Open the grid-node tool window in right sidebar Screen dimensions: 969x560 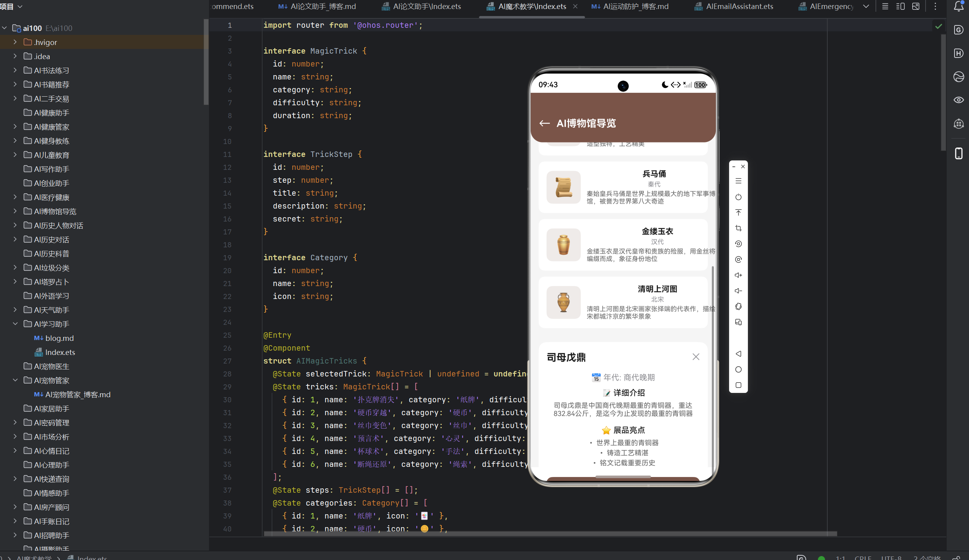click(x=958, y=124)
